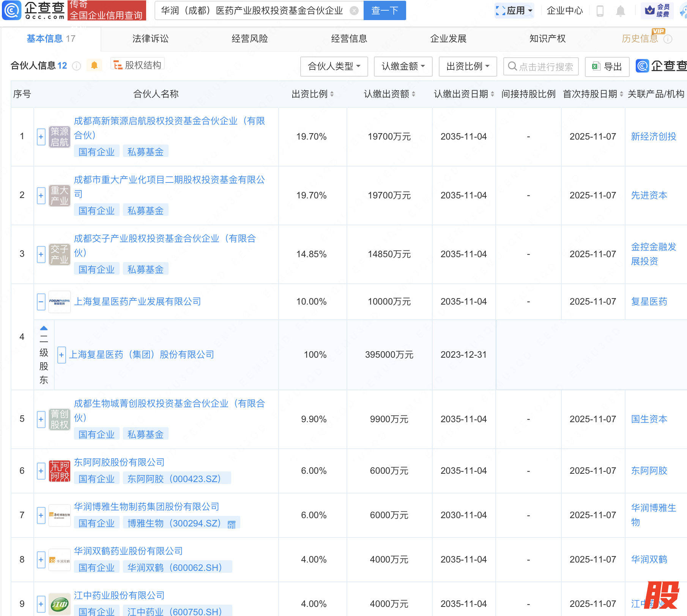Open the info icon beside 合伙人信息
687x616 pixels.
[x=77, y=66]
